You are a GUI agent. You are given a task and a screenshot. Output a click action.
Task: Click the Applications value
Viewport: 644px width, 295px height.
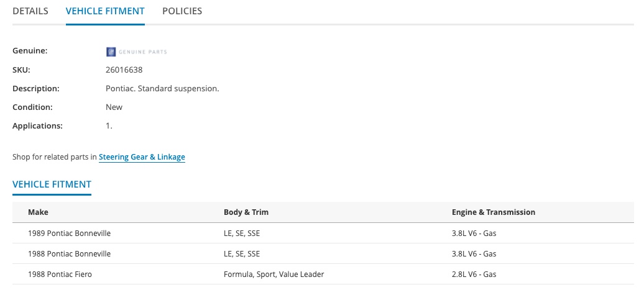109,126
